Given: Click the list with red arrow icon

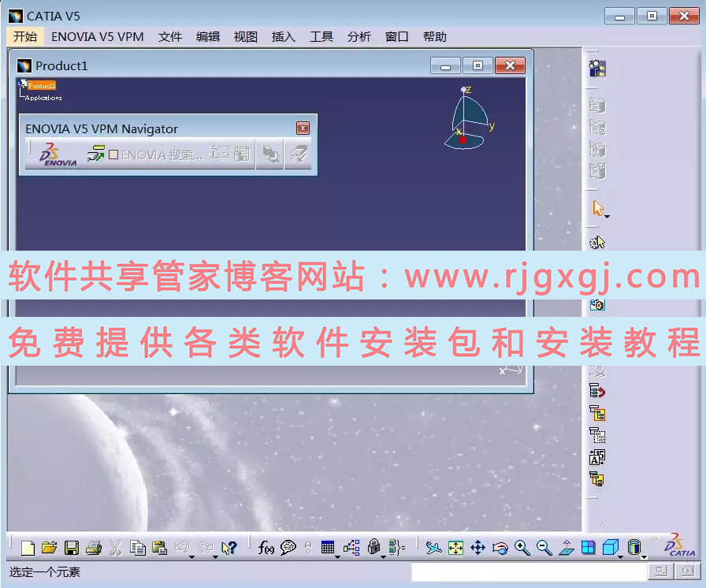Looking at the screenshot, I should (x=597, y=391).
